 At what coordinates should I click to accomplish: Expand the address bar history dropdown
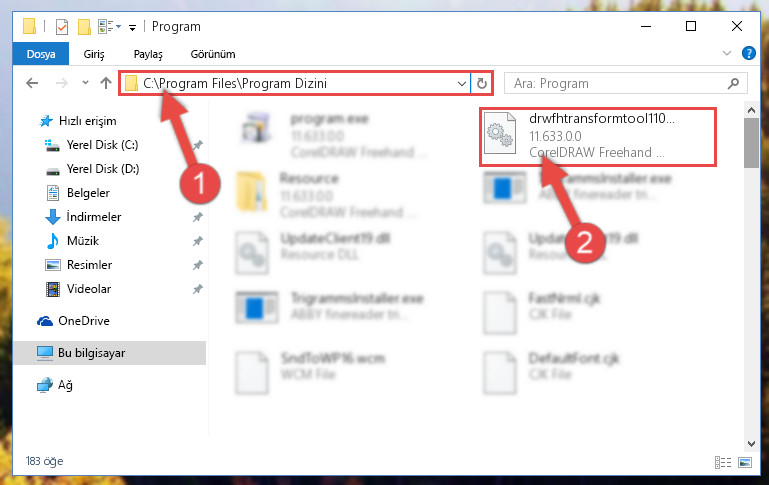(x=461, y=83)
